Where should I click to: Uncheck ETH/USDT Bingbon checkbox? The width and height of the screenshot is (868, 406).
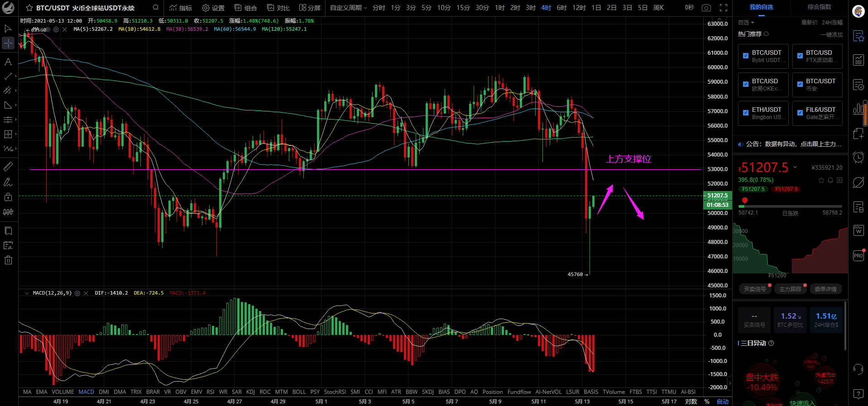pyautogui.click(x=746, y=113)
